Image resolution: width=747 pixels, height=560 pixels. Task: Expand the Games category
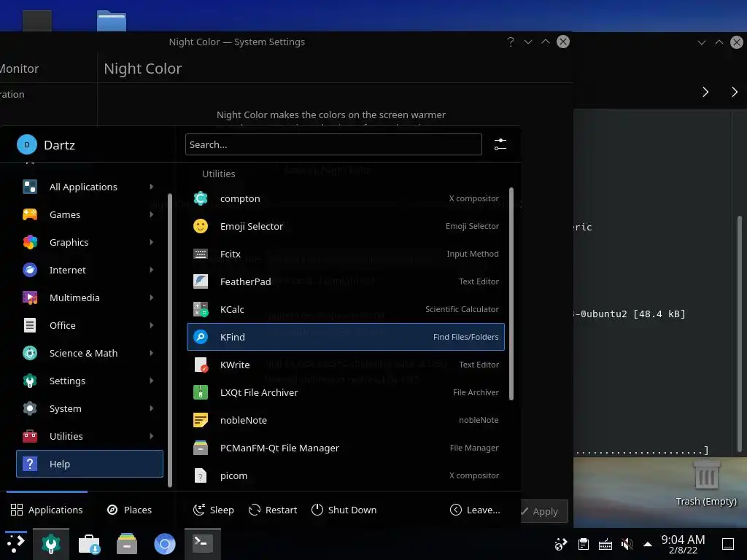[90, 214]
